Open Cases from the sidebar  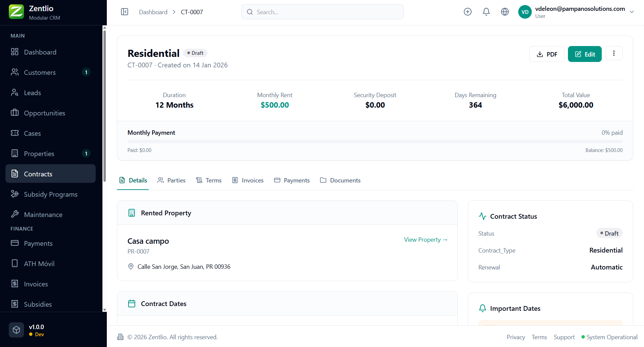point(32,133)
